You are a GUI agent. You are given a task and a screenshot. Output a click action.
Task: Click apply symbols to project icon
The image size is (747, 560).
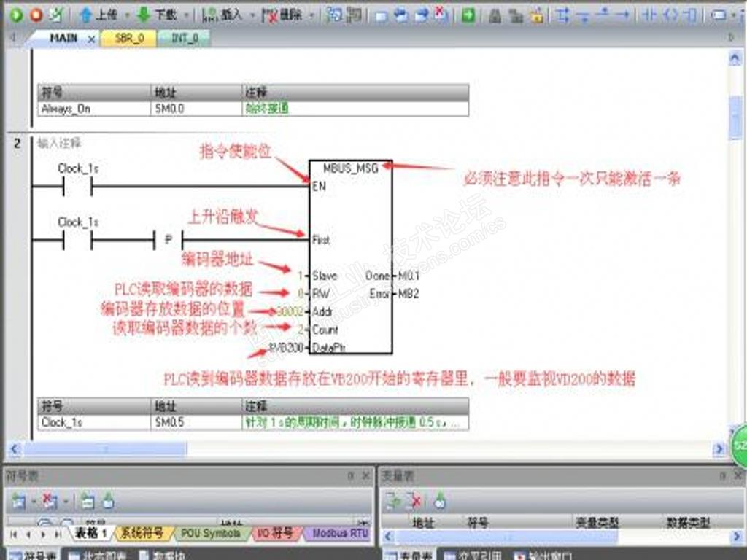(x=109, y=501)
